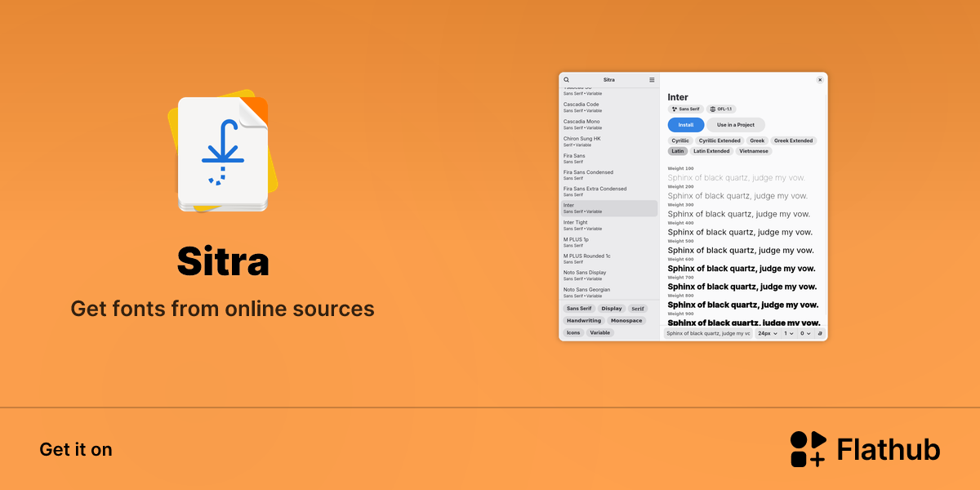The height and width of the screenshot is (490, 980).
Task: Toggle the Vietnamese subset chip
Action: [x=754, y=151]
